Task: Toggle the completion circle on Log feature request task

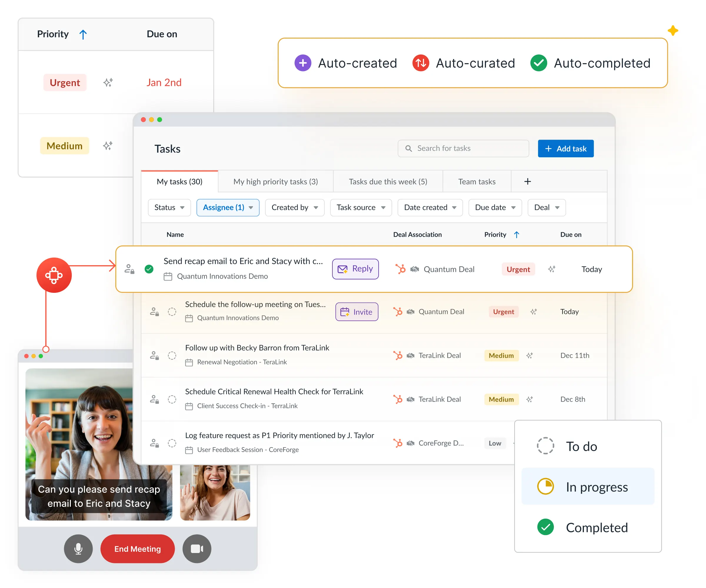Action: 172,443
